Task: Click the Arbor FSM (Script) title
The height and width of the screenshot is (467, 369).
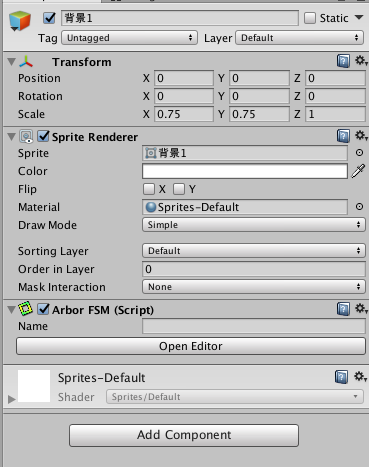Action: [103, 310]
